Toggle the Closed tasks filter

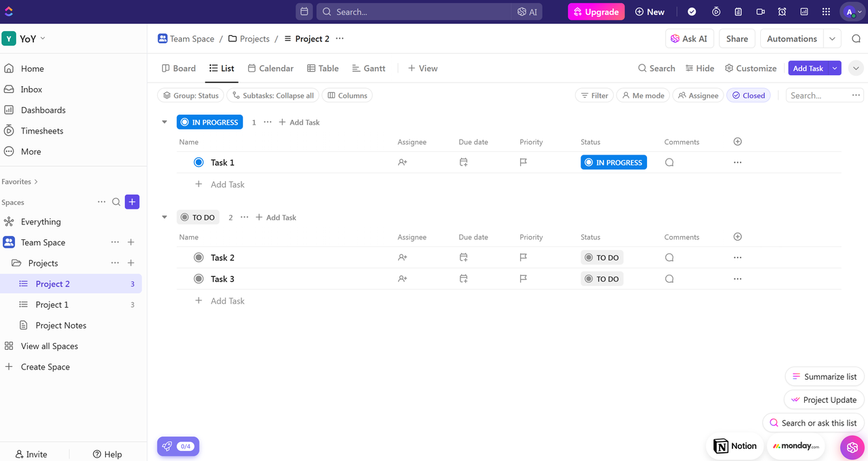(x=748, y=96)
